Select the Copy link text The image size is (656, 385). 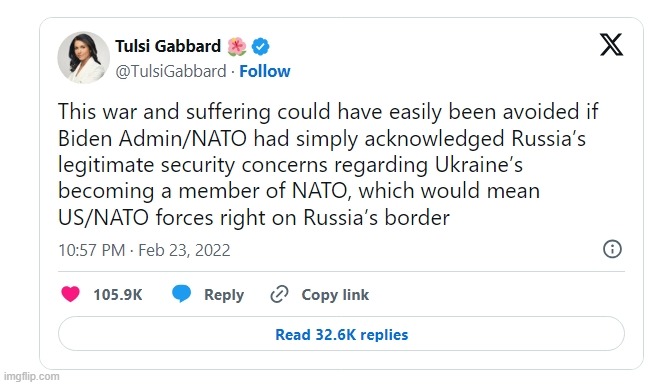tap(335, 295)
